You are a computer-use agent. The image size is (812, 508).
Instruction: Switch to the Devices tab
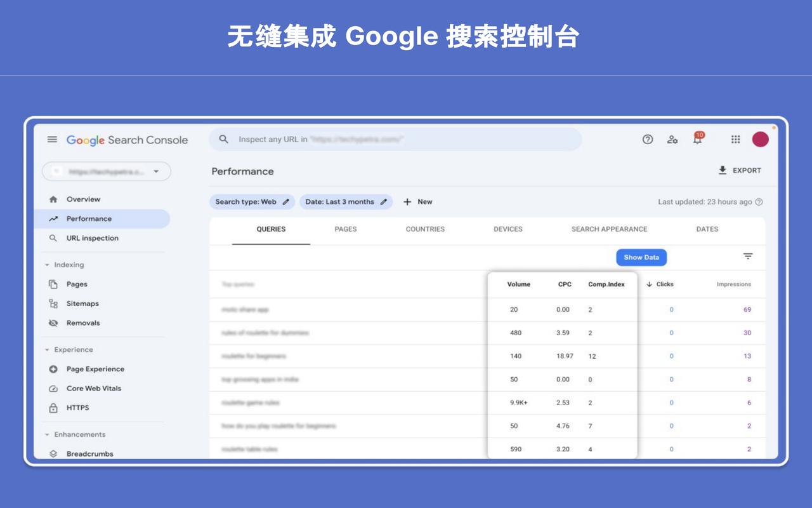pos(508,229)
